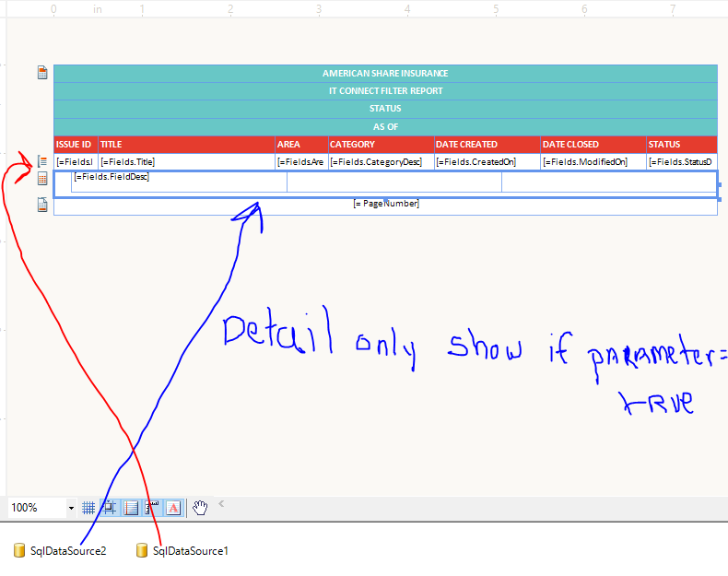Select the DATE CLOSED column header

(593, 145)
